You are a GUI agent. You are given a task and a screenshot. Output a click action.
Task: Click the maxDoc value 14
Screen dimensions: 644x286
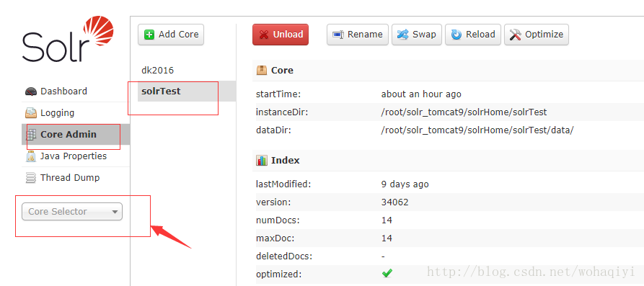[387, 238]
